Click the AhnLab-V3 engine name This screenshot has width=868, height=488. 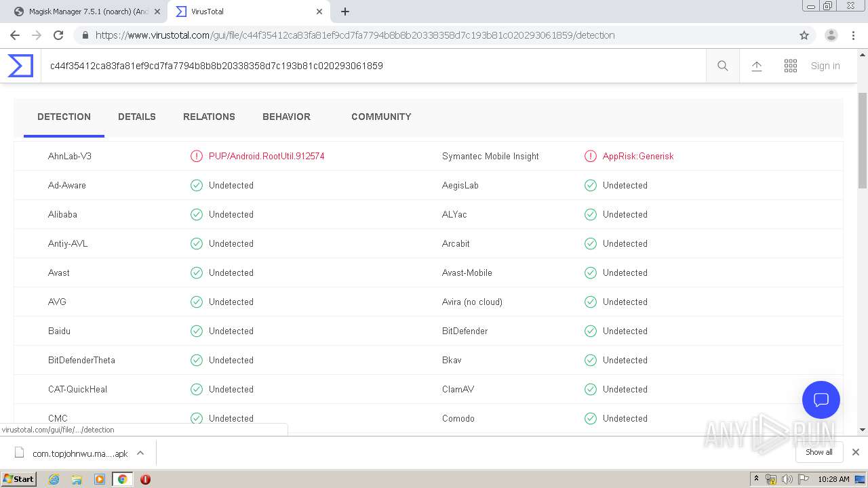click(70, 156)
